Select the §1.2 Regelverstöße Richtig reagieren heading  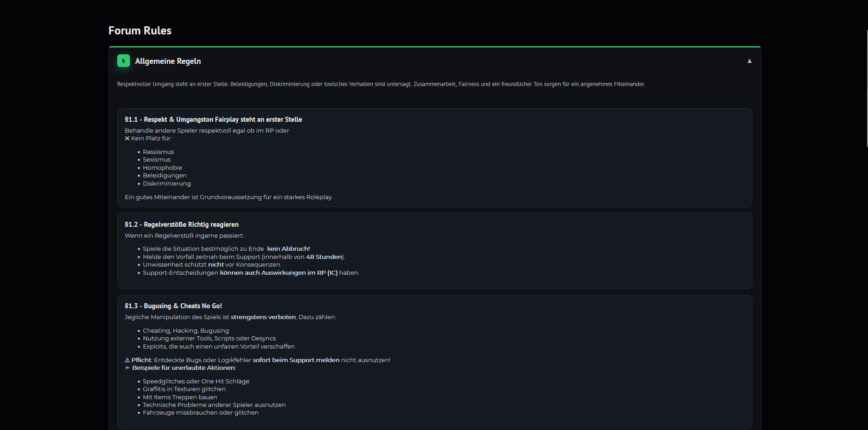click(182, 225)
